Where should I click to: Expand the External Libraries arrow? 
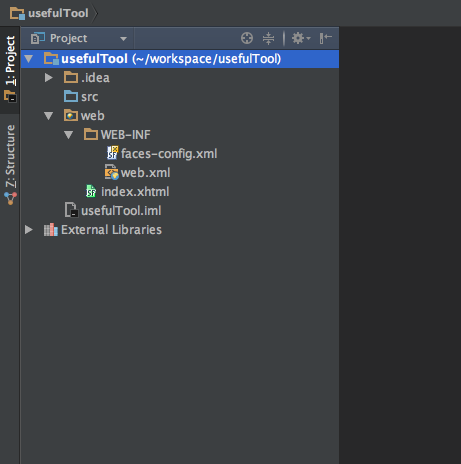coord(29,230)
